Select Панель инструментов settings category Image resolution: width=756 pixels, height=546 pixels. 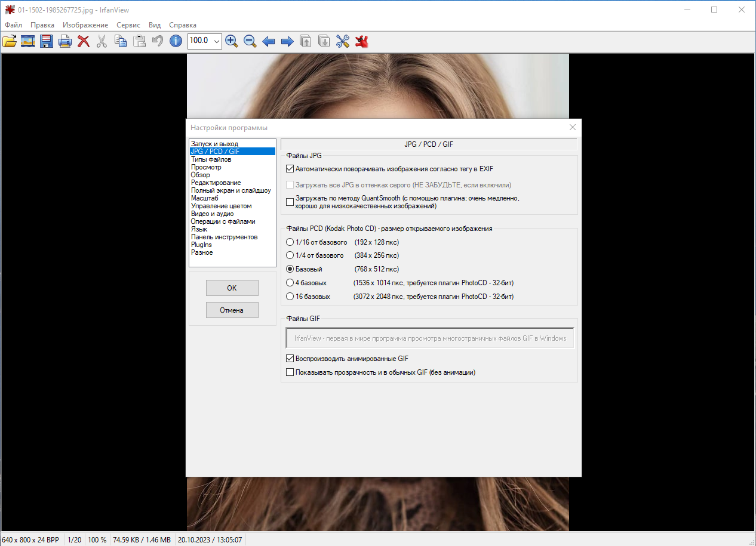coord(225,237)
